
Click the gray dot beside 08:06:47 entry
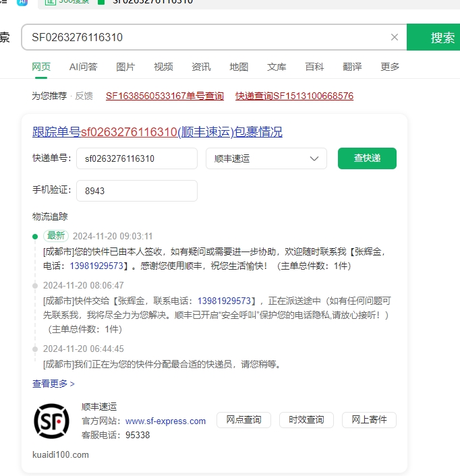(35, 286)
